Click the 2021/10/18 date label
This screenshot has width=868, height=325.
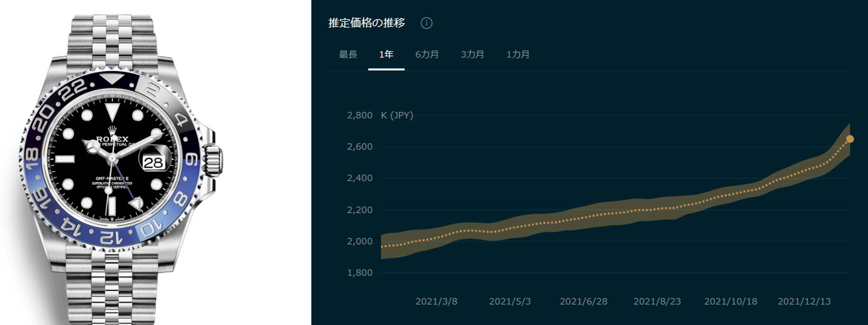coord(731,301)
